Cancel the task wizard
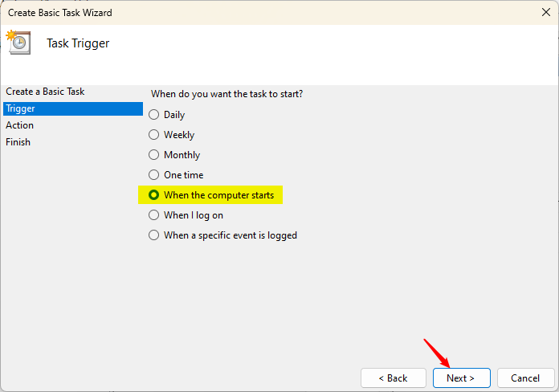 point(525,378)
